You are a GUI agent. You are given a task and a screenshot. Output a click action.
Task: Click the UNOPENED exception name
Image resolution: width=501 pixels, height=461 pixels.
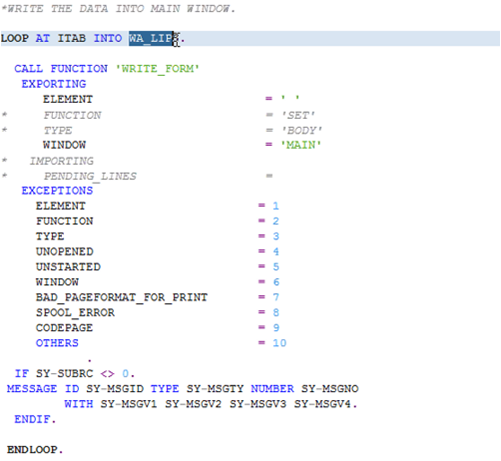point(65,252)
